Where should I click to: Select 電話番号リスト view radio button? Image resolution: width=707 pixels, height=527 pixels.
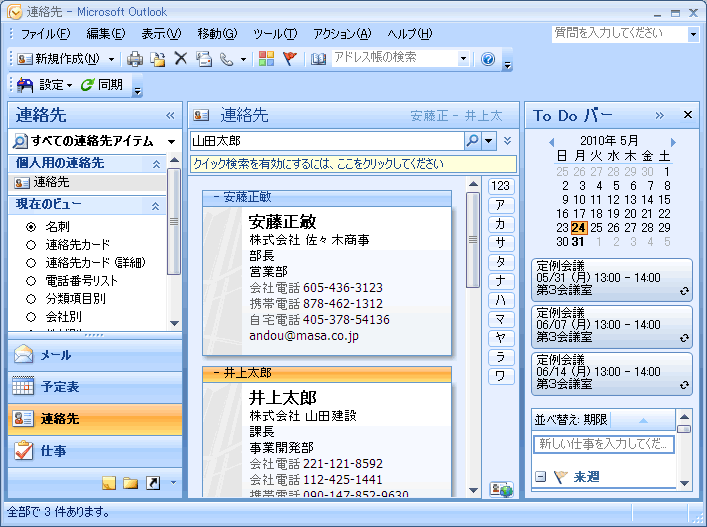[x=31, y=281]
